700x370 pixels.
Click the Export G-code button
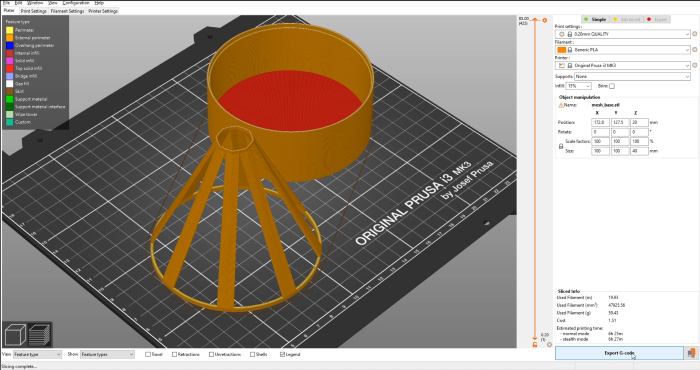(619, 353)
